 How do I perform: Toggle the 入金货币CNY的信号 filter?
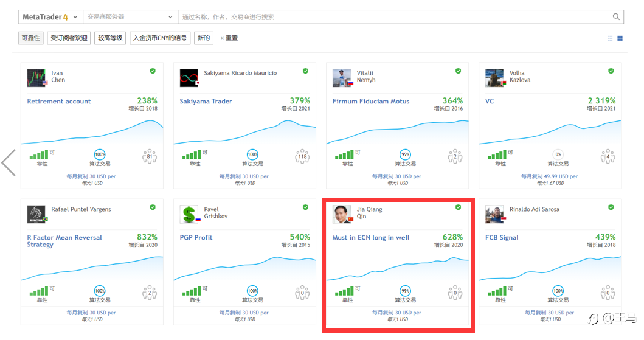[160, 38]
